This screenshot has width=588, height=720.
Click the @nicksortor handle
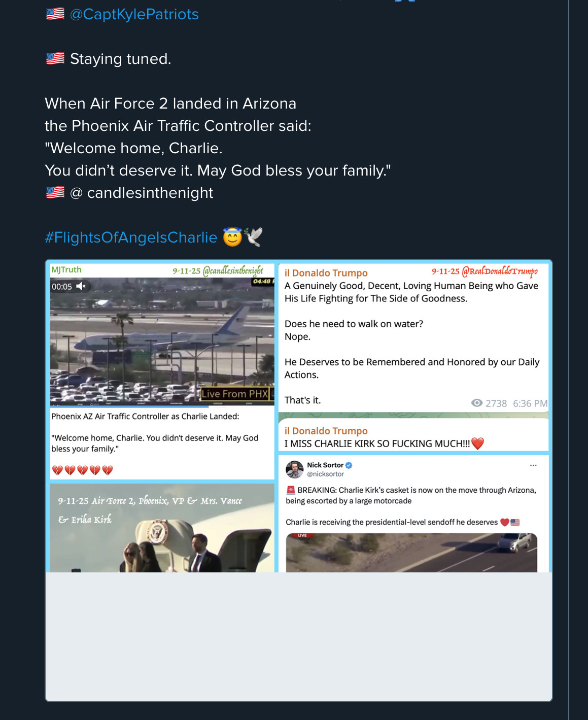(x=325, y=474)
